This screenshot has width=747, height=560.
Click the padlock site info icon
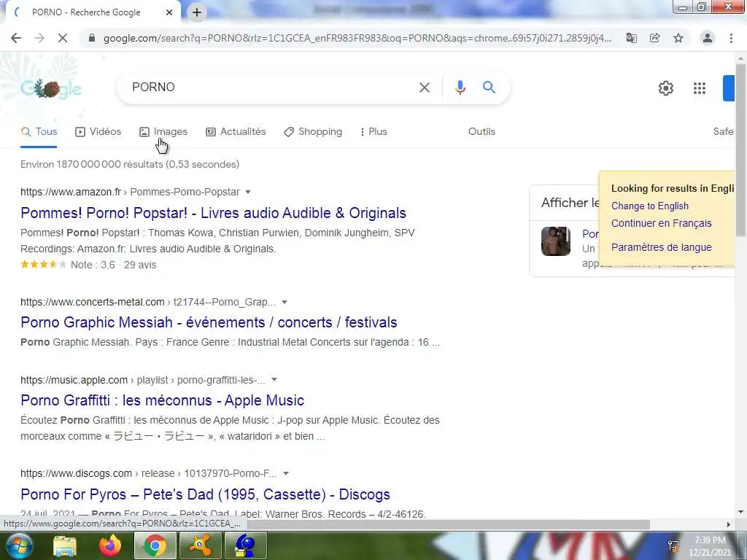click(92, 38)
